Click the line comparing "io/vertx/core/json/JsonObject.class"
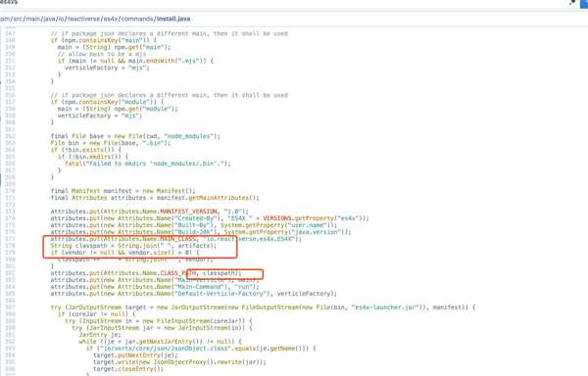 click(x=201, y=349)
